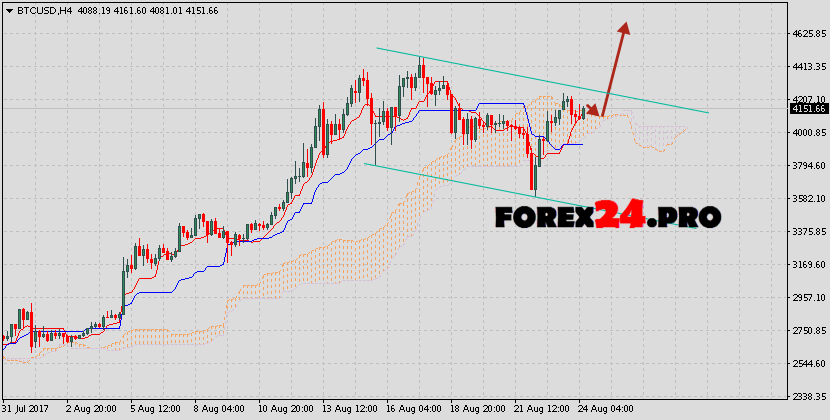
Task: Click the 4000.85 price axis label
Action: 808,133
